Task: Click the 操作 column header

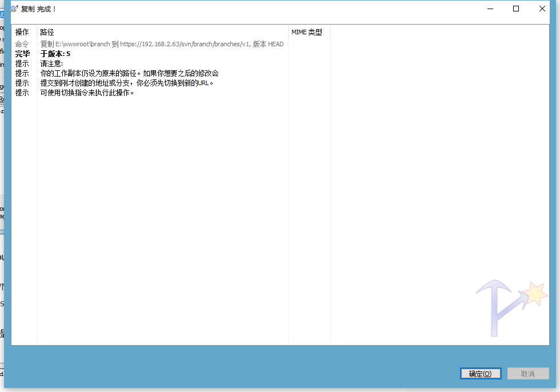Action: 24,32
